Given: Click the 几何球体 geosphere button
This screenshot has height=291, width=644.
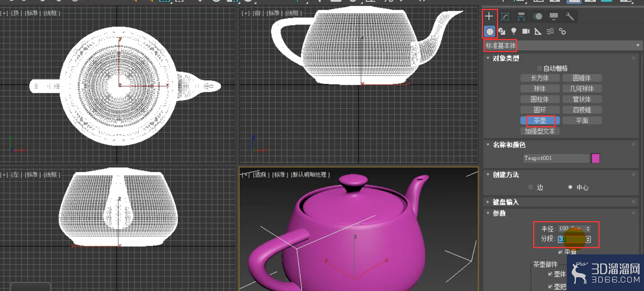Looking at the screenshot, I should pos(582,89).
